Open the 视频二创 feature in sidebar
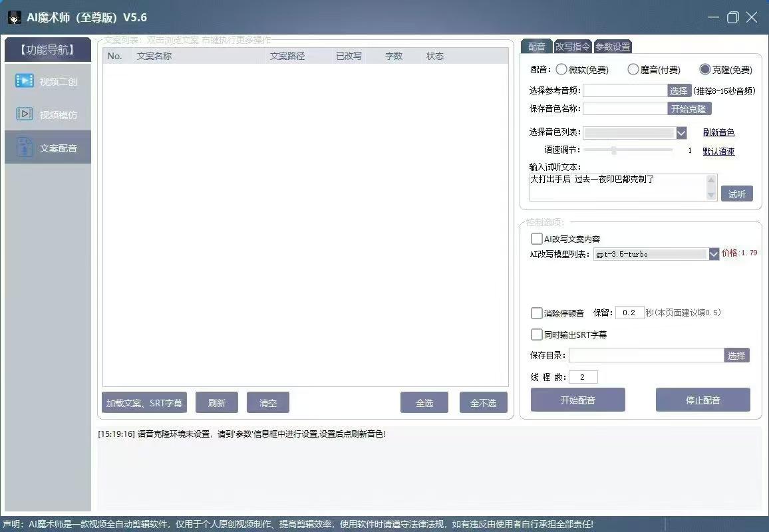The height and width of the screenshot is (532, 769). tap(47, 81)
